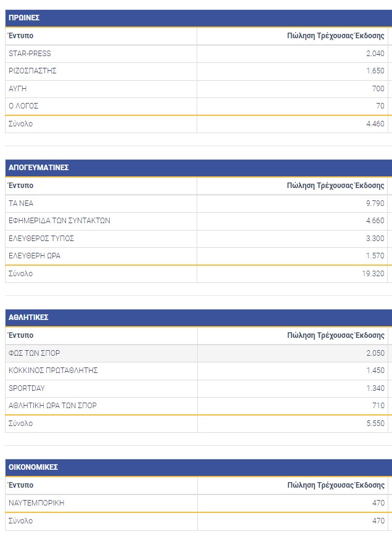This screenshot has height=545, width=392.
Task: Select the 19.320 total value
Action: pos(373,274)
